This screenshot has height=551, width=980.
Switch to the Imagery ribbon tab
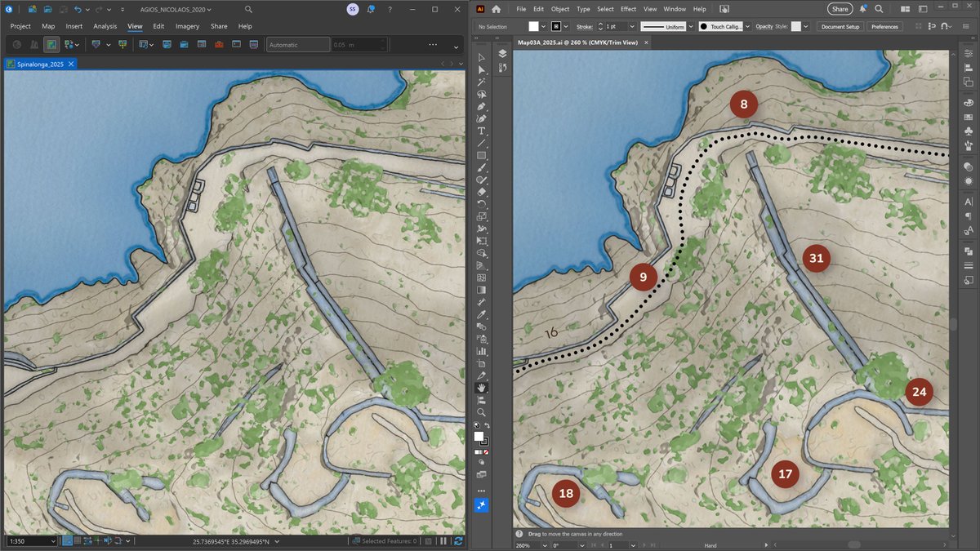pyautogui.click(x=187, y=26)
